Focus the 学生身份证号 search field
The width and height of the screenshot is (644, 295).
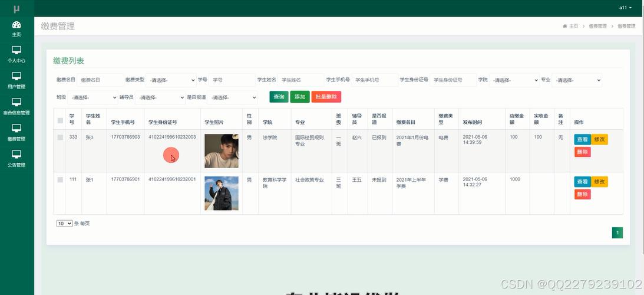(x=454, y=80)
